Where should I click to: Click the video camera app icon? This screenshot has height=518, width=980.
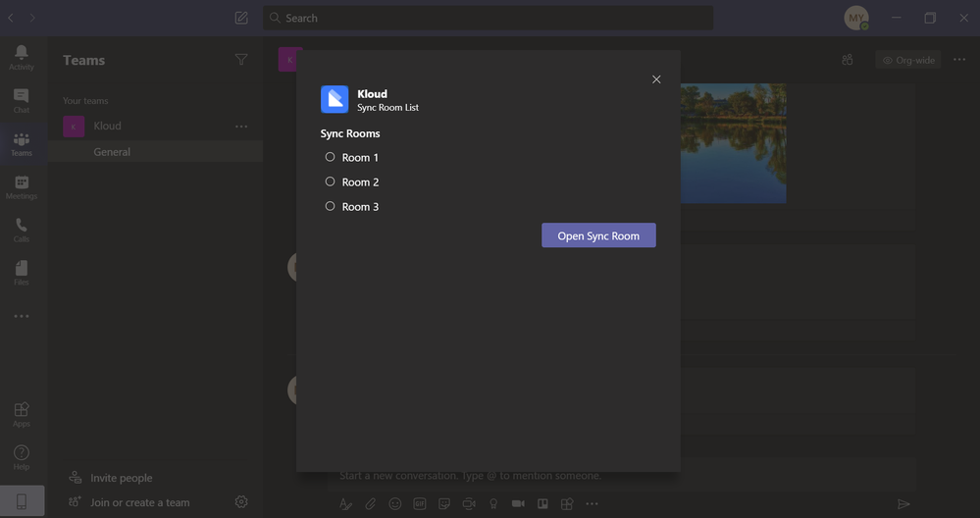tap(518, 503)
